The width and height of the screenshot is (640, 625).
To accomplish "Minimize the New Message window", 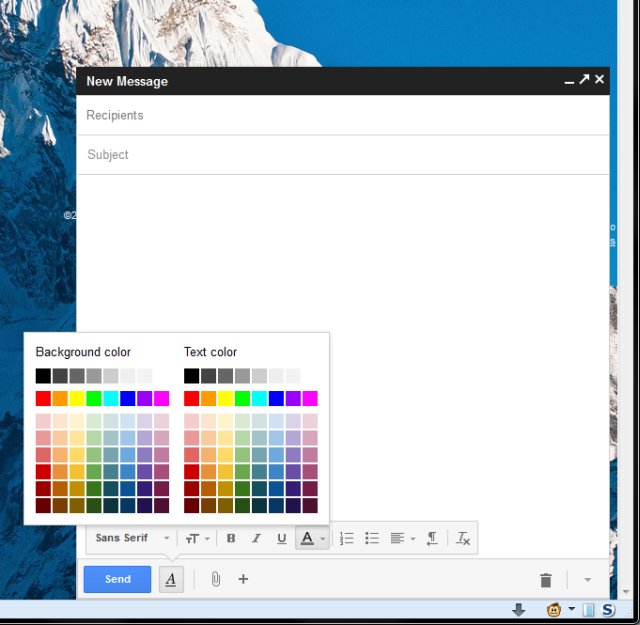I will [x=569, y=81].
